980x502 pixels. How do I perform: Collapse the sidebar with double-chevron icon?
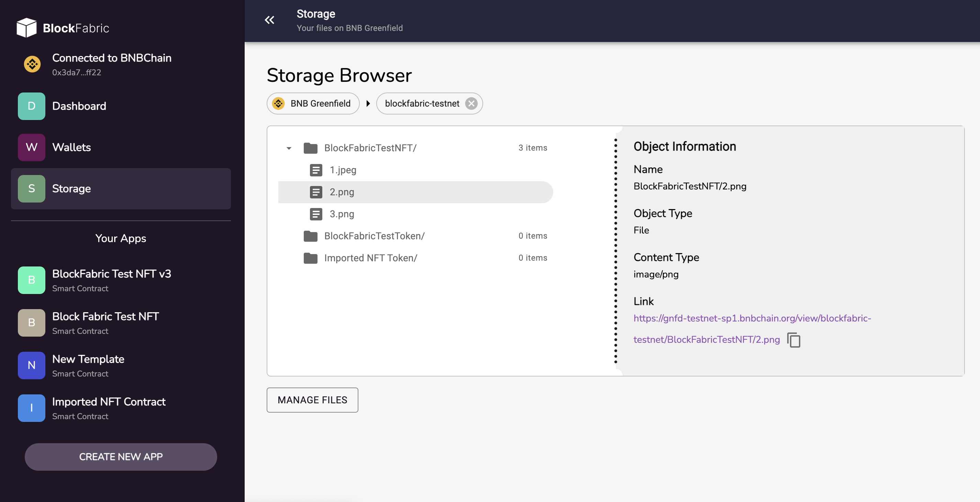click(x=269, y=20)
